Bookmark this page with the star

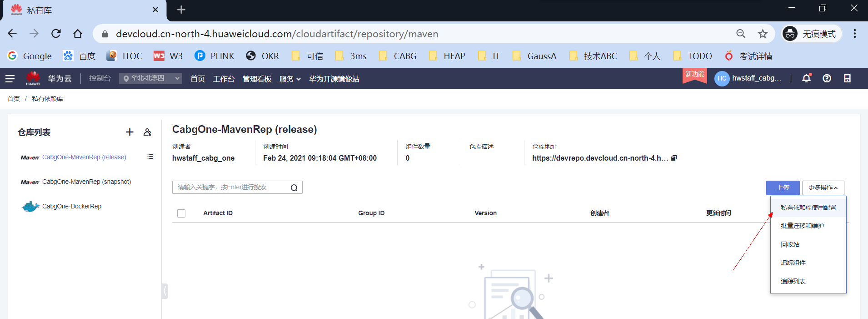point(763,34)
